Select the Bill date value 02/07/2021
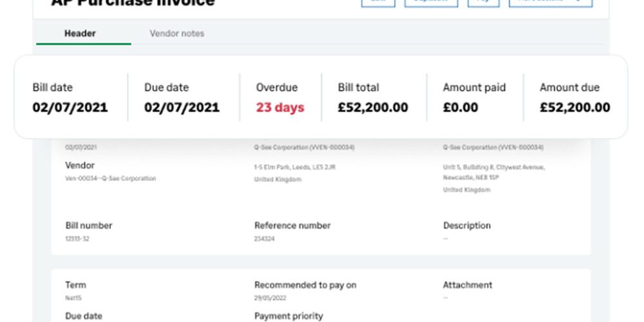 tap(70, 108)
